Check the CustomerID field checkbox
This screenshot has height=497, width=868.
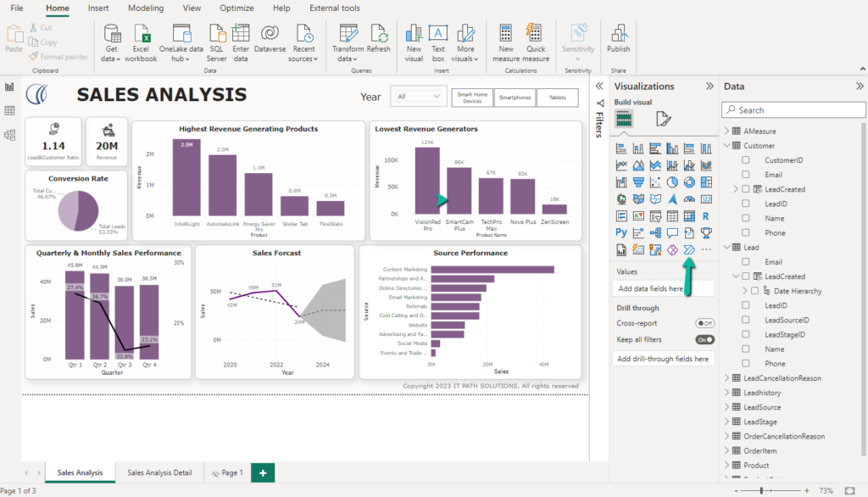point(746,160)
